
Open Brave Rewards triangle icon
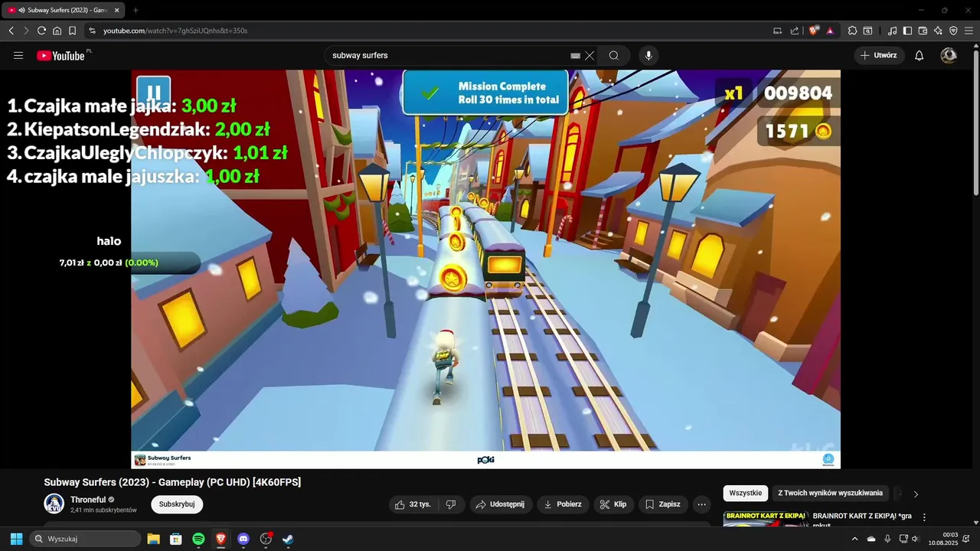(x=830, y=31)
